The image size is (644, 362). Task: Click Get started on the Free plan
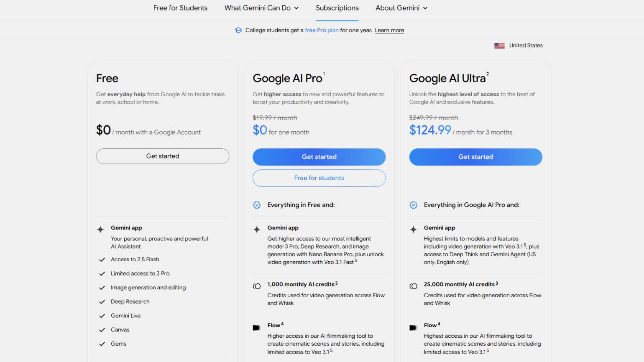point(163,156)
